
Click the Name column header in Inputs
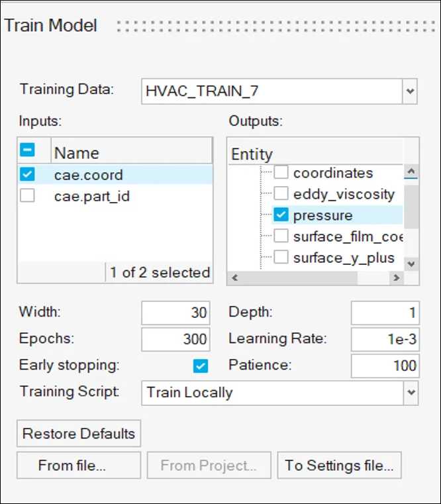[x=131, y=152]
